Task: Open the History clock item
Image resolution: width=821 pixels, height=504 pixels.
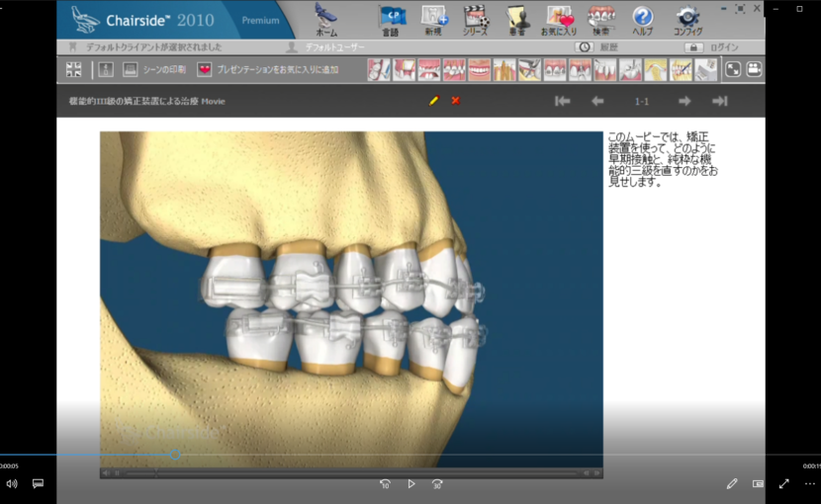Action: pos(598,47)
